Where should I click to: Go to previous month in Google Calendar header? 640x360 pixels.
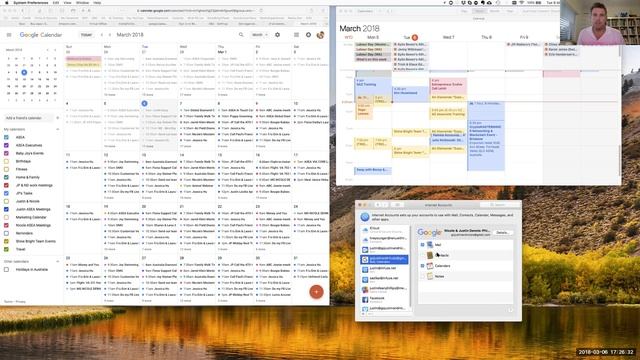(x=102, y=35)
